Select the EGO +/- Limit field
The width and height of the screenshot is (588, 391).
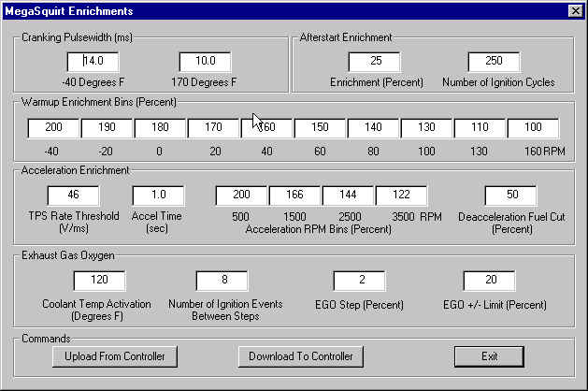pyautogui.click(x=489, y=281)
